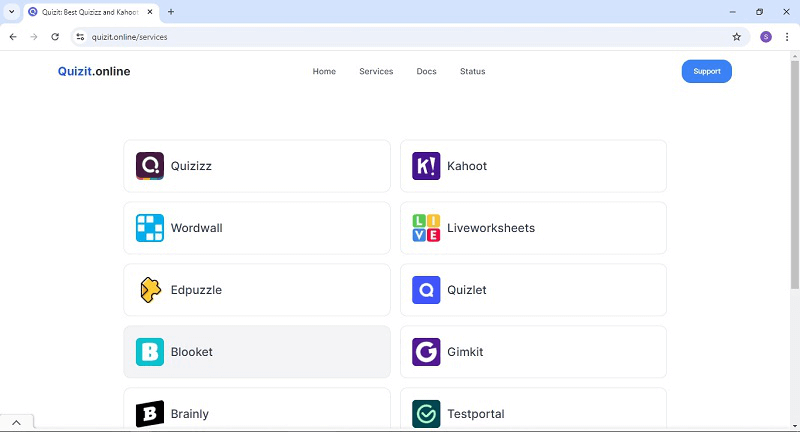
Task: Click the Liveworksheets colorful icon
Action: point(426,228)
